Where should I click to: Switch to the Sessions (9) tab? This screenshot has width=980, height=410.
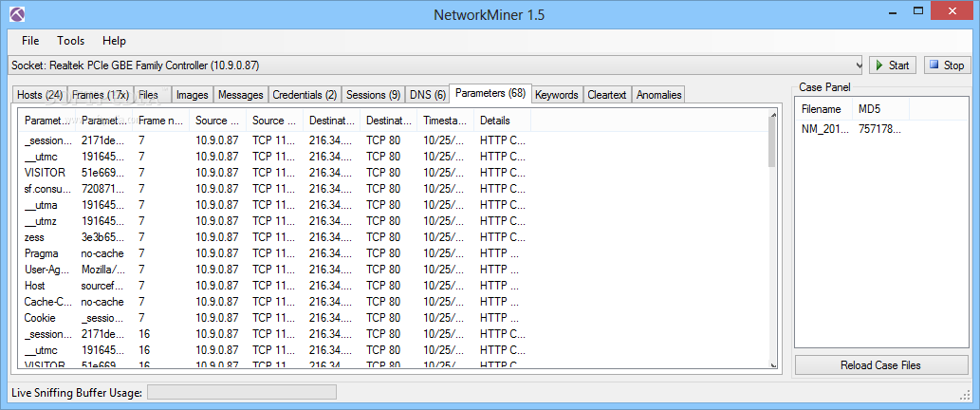[373, 95]
